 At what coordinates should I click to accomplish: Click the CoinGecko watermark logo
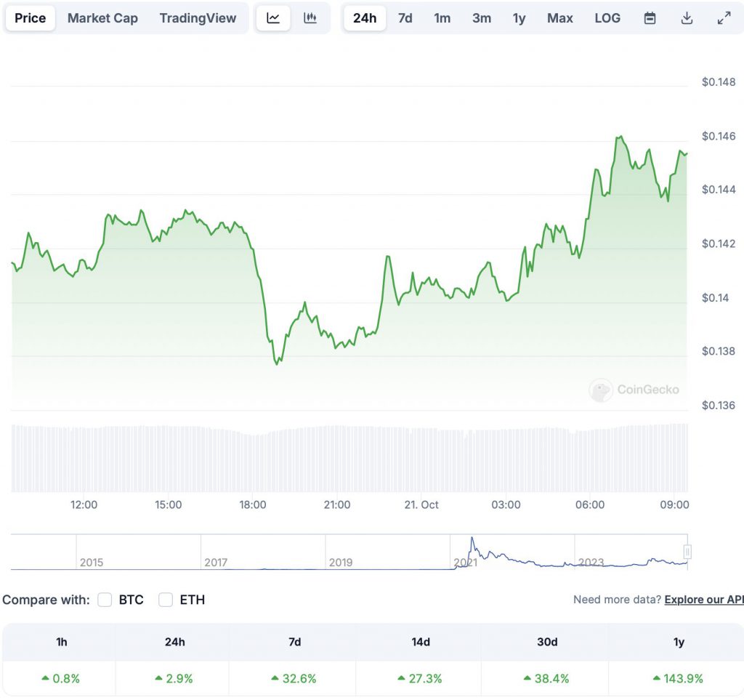coord(634,390)
